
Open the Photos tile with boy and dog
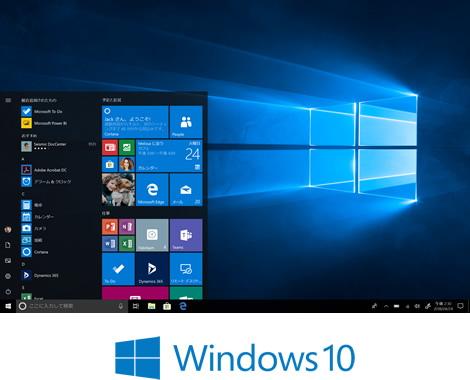tap(118, 190)
